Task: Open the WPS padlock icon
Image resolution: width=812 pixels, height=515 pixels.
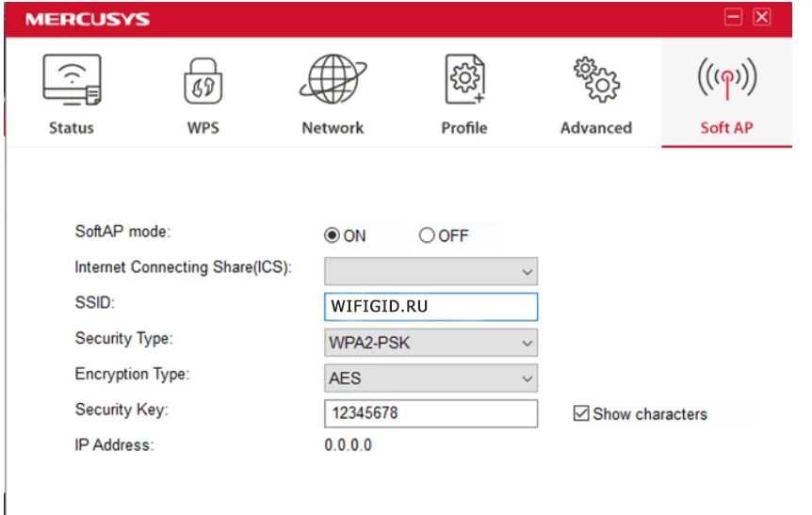Action: (x=203, y=81)
